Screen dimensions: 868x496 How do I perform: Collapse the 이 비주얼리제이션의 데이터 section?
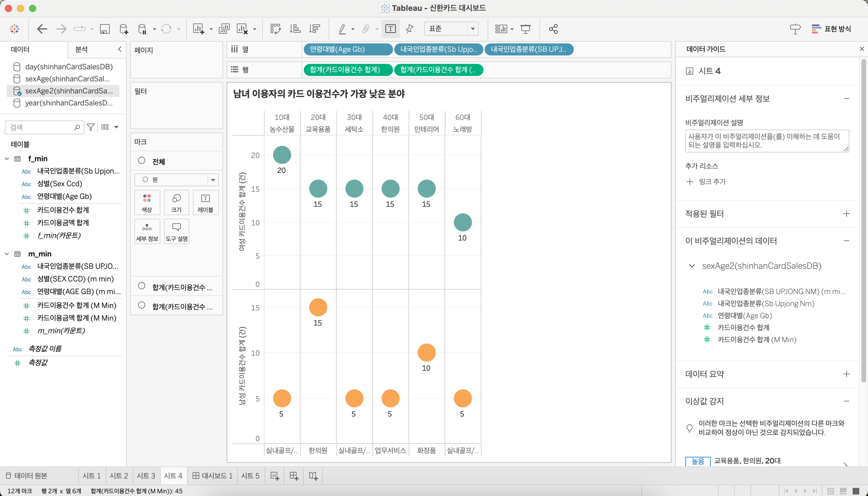[x=846, y=241]
